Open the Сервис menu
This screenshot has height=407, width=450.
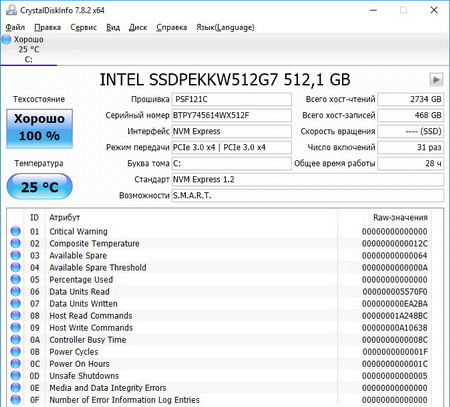coord(83,27)
